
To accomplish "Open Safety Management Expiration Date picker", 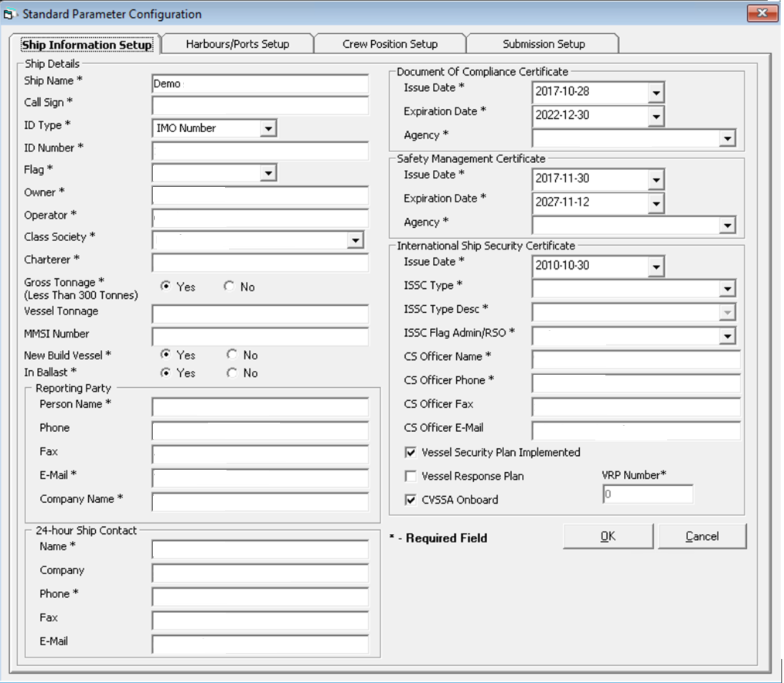I will [x=656, y=203].
